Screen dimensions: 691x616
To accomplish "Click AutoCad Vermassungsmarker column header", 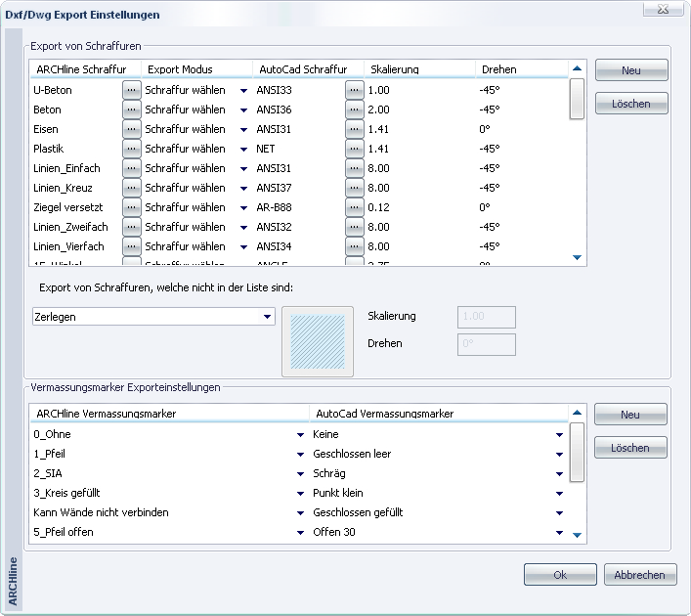I will pos(439,414).
